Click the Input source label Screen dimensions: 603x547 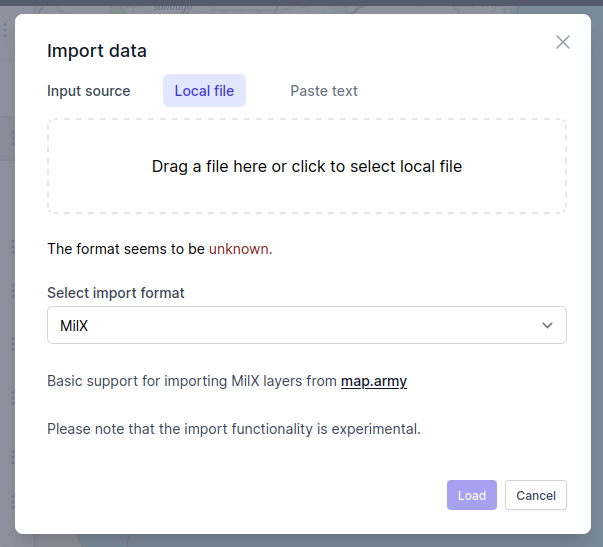[89, 91]
